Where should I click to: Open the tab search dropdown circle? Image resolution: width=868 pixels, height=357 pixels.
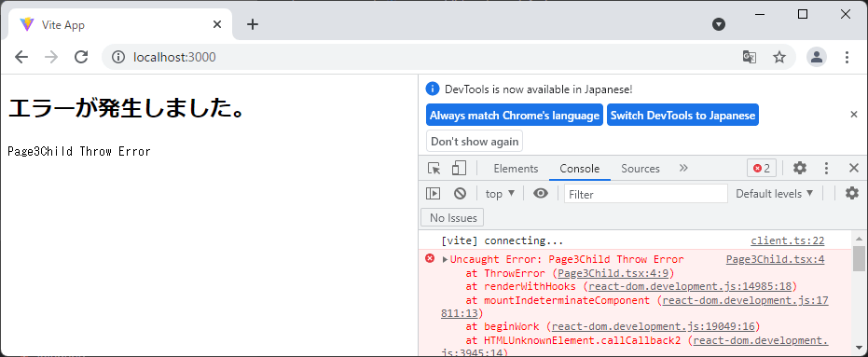pyautogui.click(x=719, y=24)
